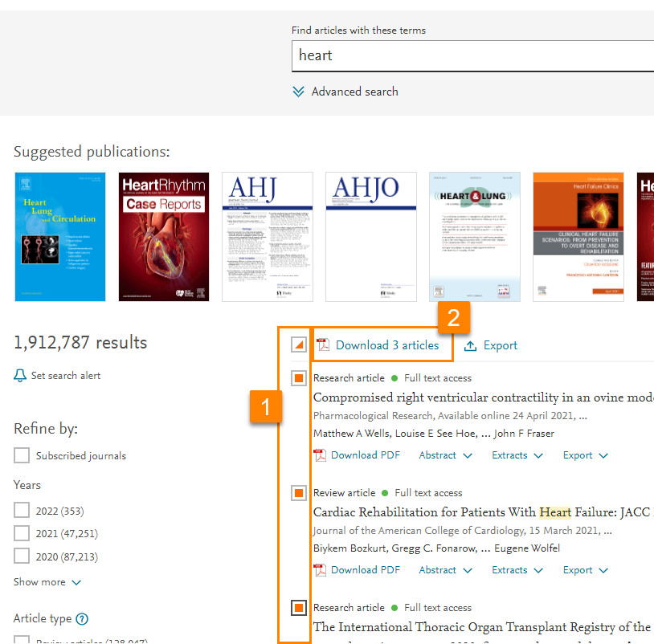Open the Abstract dropdown on the first result
This screenshot has height=644, width=654.
click(444, 455)
